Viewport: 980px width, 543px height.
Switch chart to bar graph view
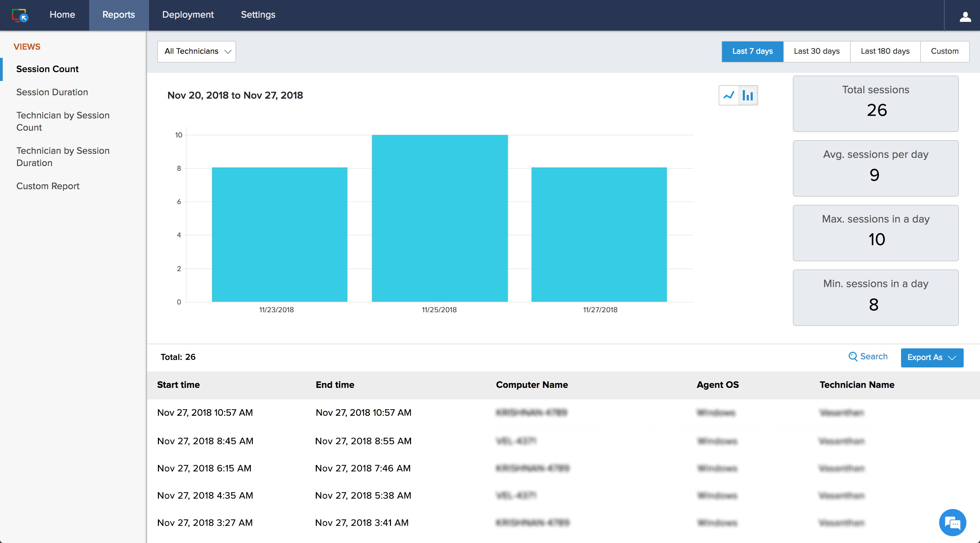[748, 96]
